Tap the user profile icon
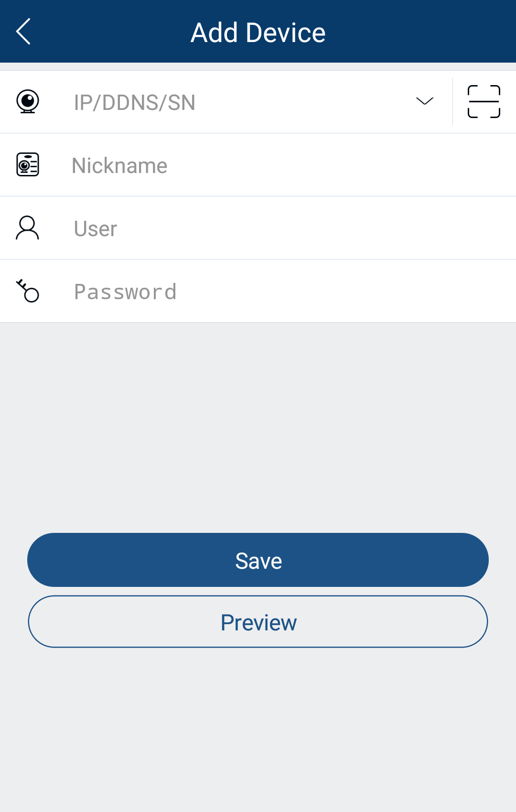Screen dimensions: 516x812 coord(28,228)
